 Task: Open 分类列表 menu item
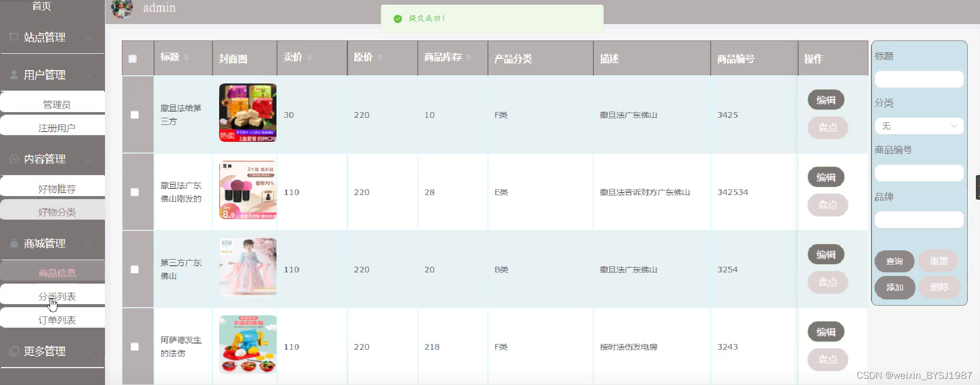coord(53,294)
